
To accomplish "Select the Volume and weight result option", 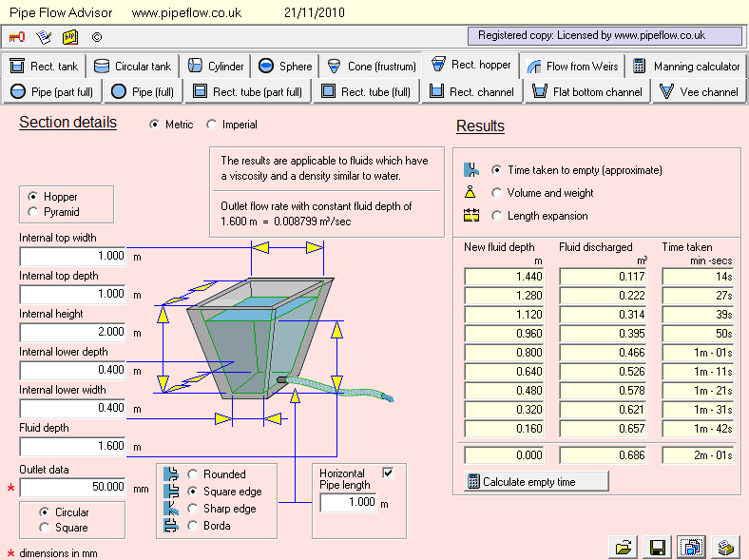I will 496,193.
